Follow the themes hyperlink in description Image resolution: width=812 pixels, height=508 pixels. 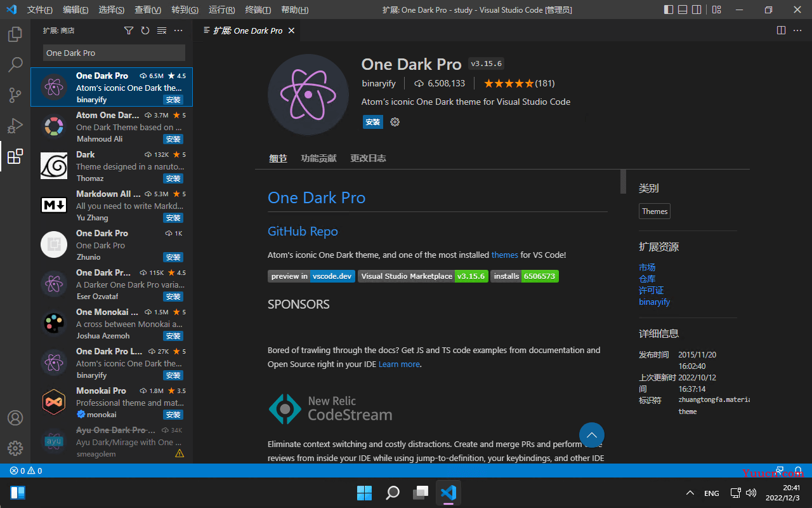(x=505, y=255)
